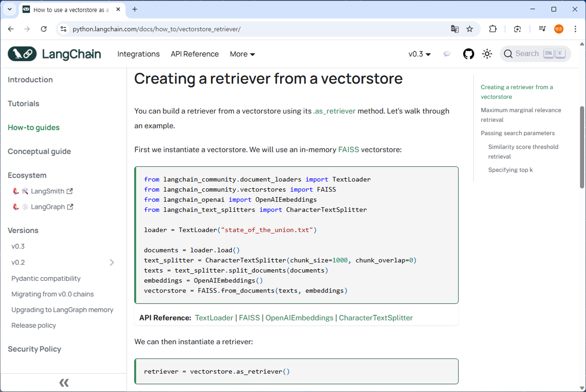Click the Versions sidebar heading
The height and width of the screenshot is (392, 586).
pyautogui.click(x=23, y=230)
